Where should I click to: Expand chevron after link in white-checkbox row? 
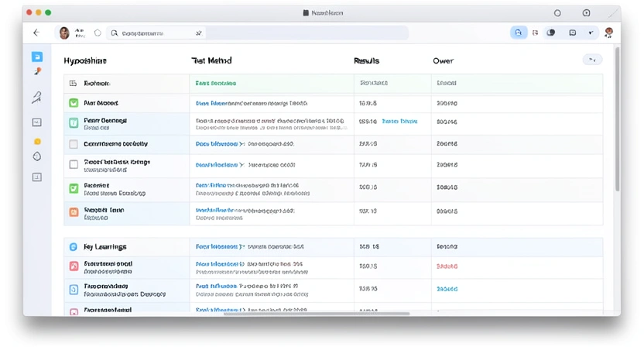tap(242, 165)
